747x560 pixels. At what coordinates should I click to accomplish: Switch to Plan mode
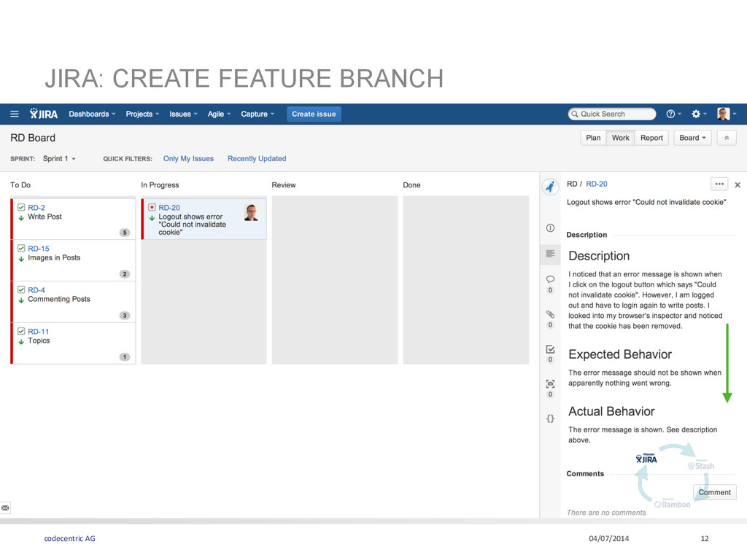593,138
